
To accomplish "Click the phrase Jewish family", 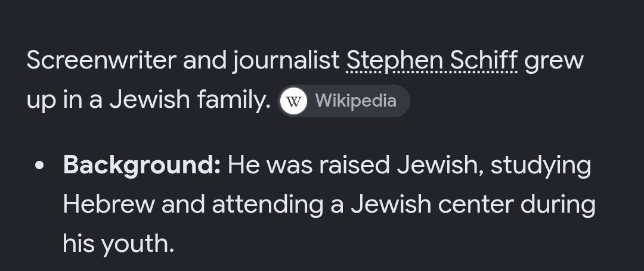I will [190, 100].
